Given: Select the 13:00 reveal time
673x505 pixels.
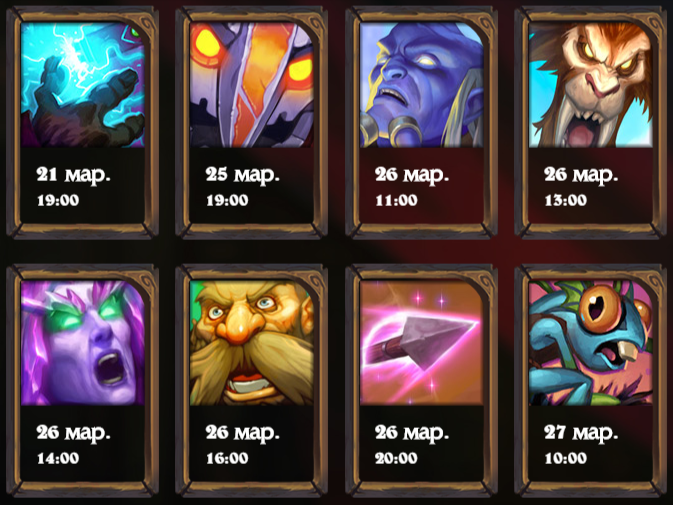Looking at the screenshot, I should [x=566, y=200].
